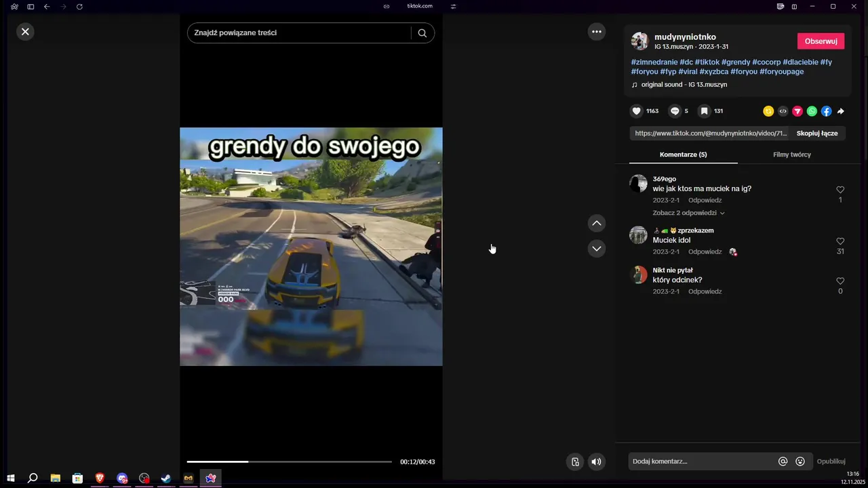Open 'Nikt nie pytał' user avatar

[x=639, y=274]
